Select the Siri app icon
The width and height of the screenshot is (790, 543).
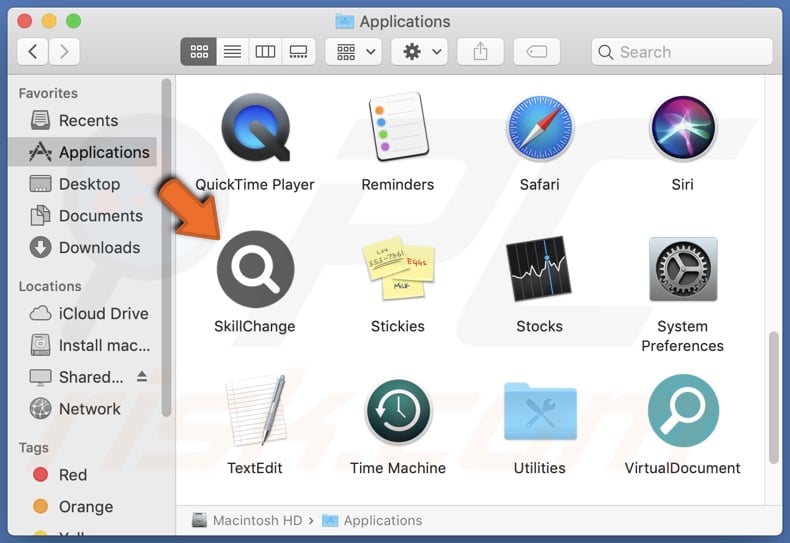click(x=683, y=128)
